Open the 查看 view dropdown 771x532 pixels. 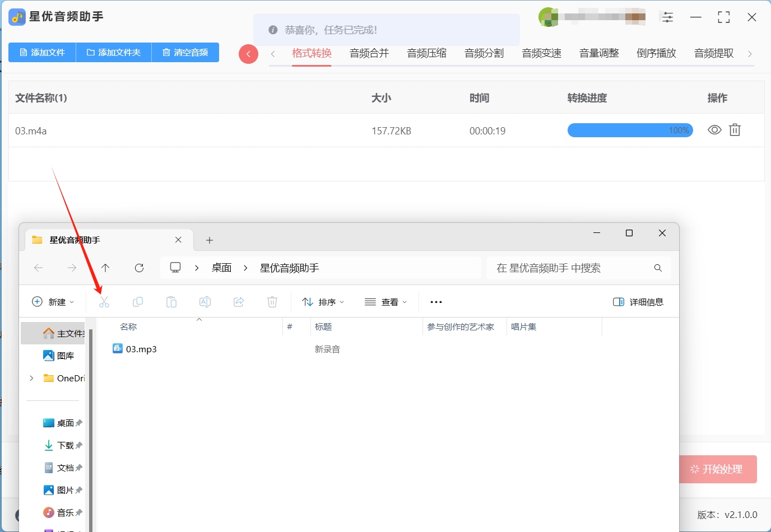[x=386, y=302]
